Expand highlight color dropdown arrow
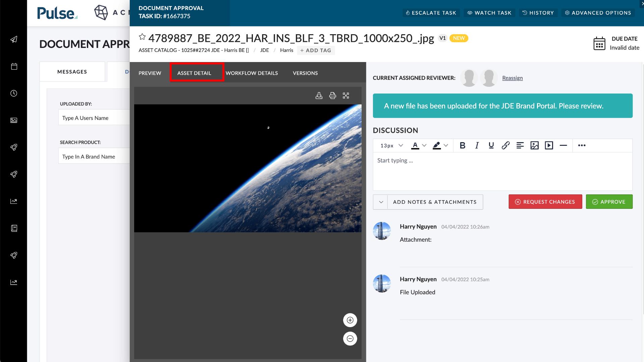The width and height of the screenshot is (644, 362). click(446, 145)
